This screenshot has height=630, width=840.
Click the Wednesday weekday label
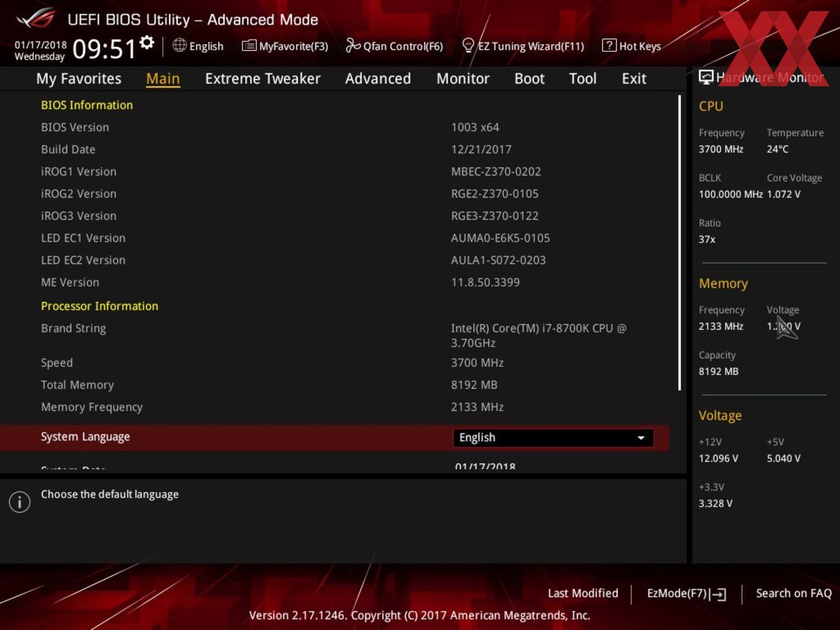tap(40, 57)
